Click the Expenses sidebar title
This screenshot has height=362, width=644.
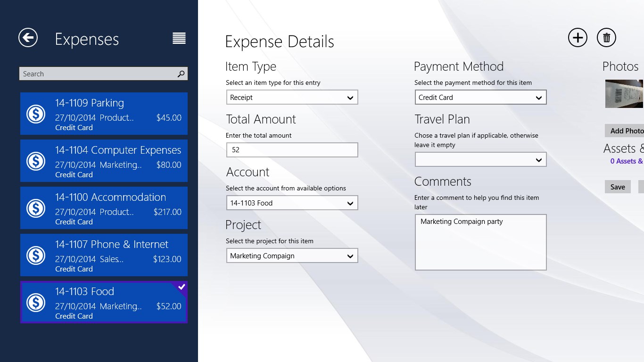(x=87, y=40)
